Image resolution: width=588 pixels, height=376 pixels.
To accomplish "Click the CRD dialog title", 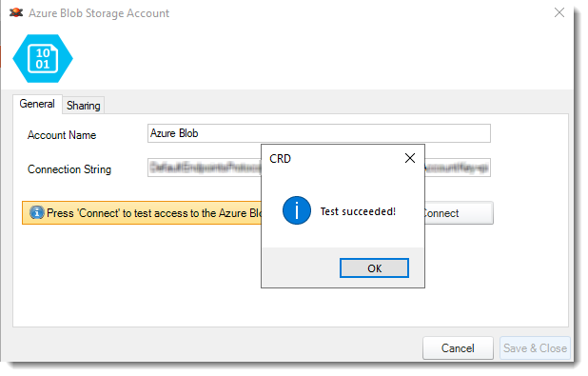I will [x=280, y=159].
